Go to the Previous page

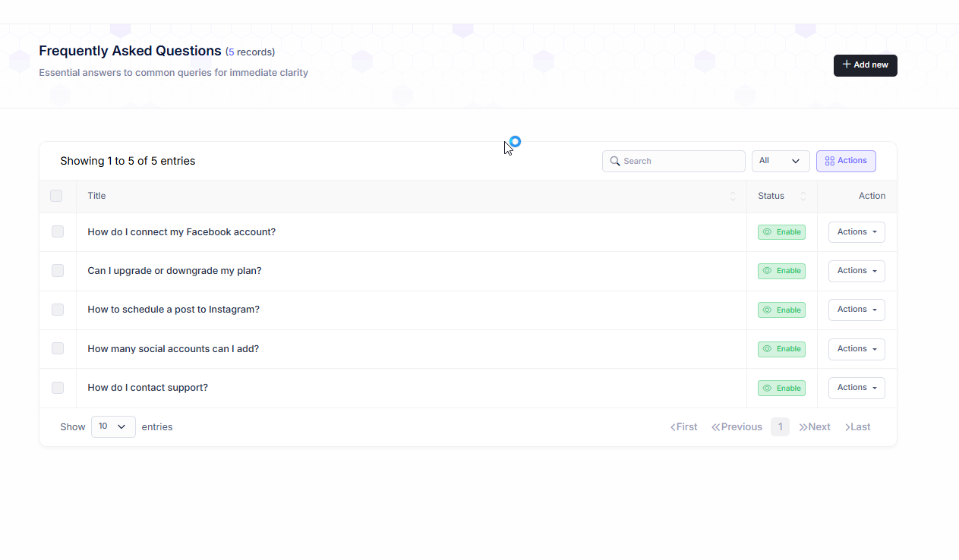(737, 427)
